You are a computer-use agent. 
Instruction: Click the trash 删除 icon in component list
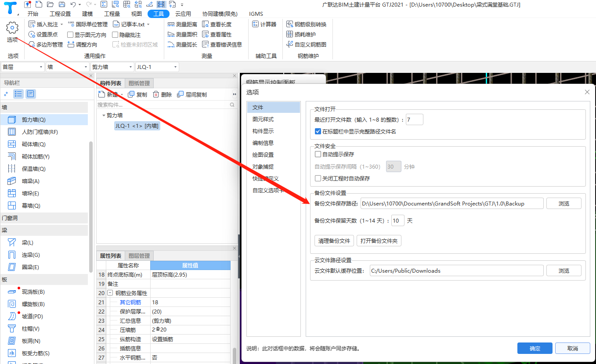pos(162,94)
